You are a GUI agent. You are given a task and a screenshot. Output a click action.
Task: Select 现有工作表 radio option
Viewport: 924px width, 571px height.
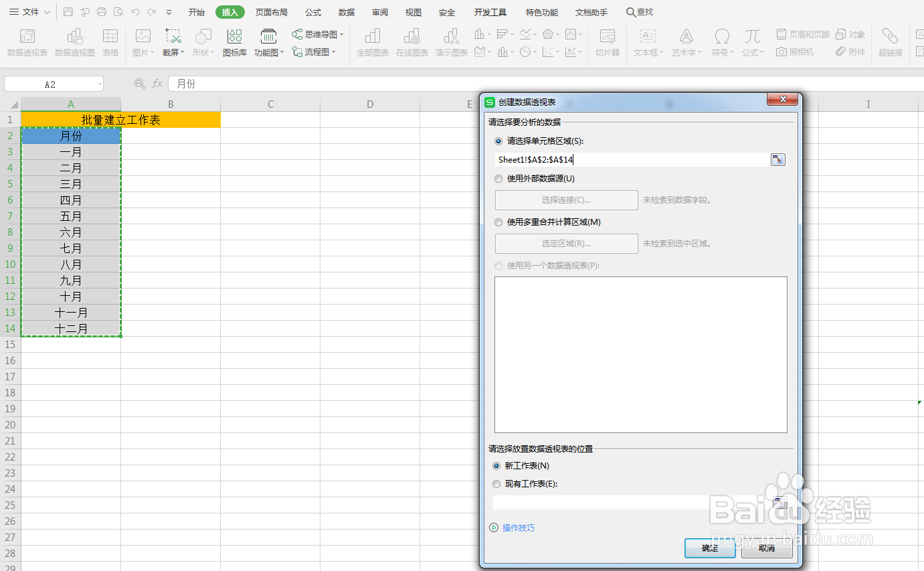[x=496, y=484]
